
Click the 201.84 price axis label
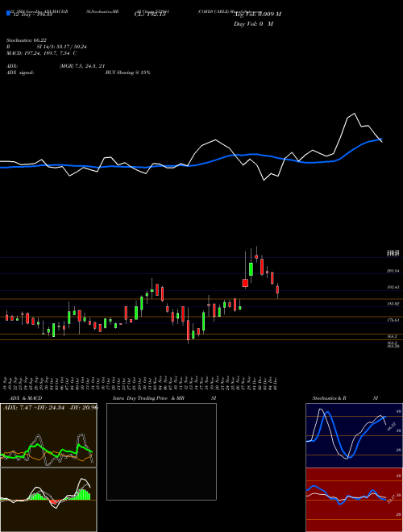point(393,271)
